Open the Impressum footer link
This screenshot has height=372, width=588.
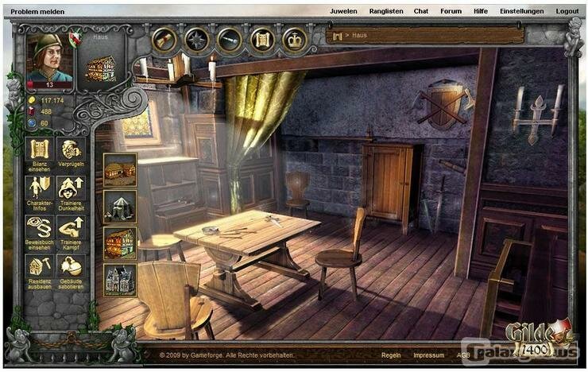[x=428, y=355]
